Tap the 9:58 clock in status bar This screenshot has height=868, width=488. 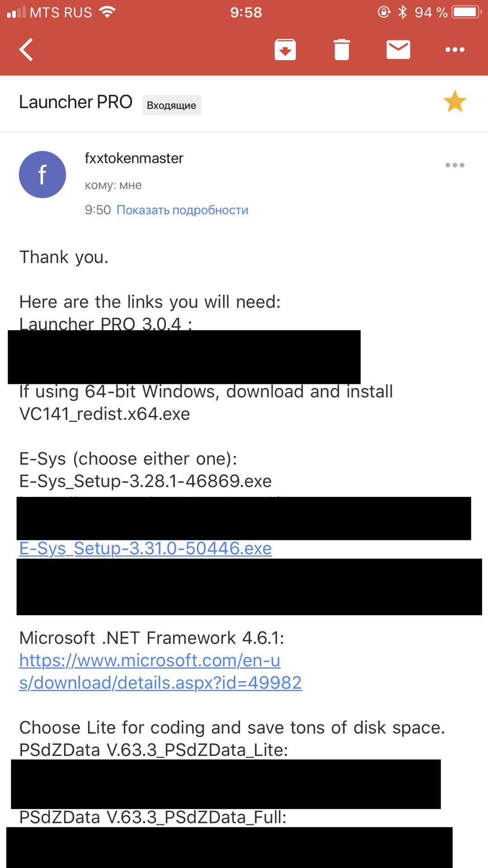point(246,12)
